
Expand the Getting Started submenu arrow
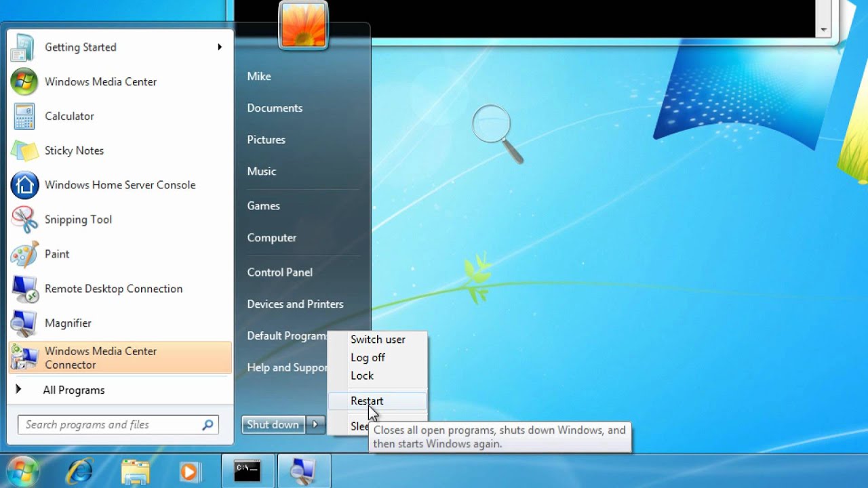pos(220,47)
